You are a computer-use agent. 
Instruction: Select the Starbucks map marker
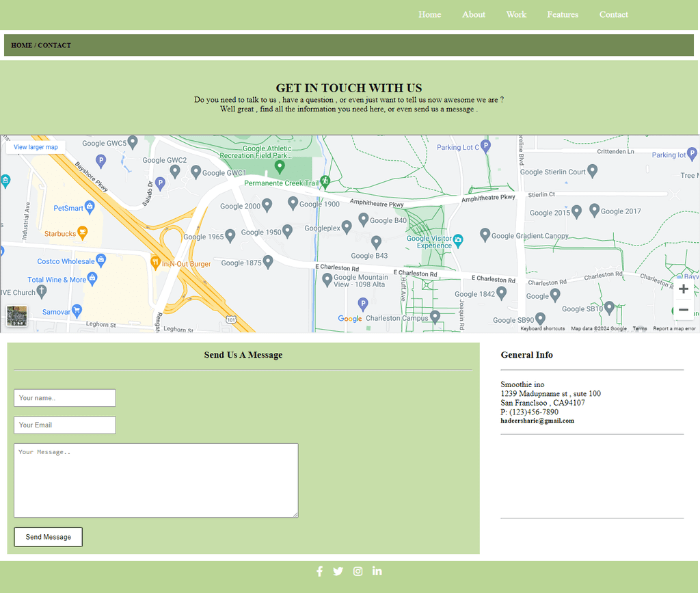click(x=82, y=232)
